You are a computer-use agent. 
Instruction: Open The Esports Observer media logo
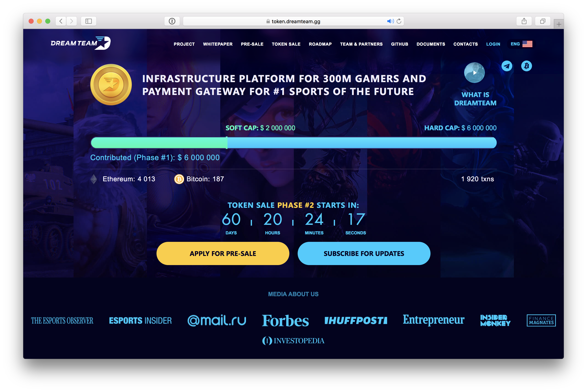pos(62,320)
